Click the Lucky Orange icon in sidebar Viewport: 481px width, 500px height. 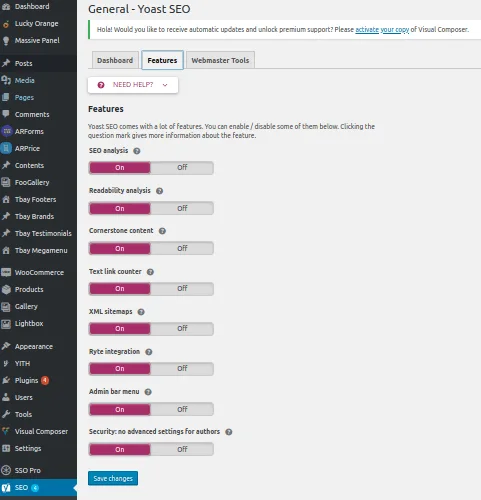pos(6,24)
